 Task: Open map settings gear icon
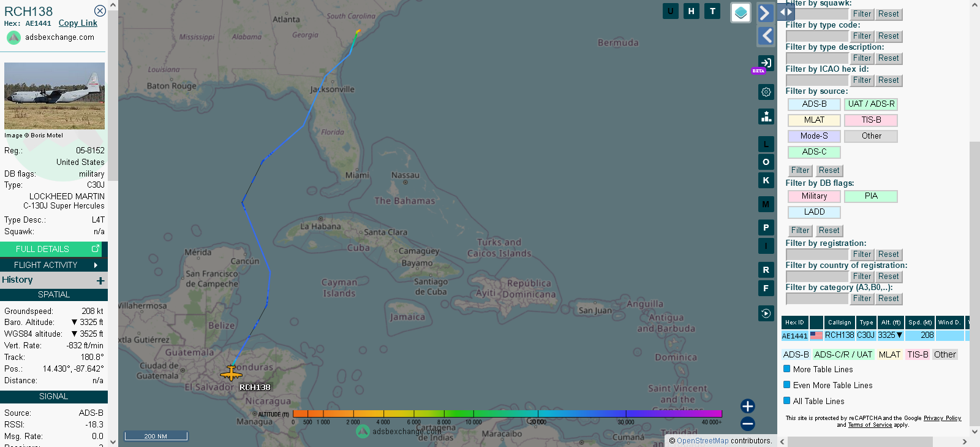pyautogui.click(x=766, y=92)
